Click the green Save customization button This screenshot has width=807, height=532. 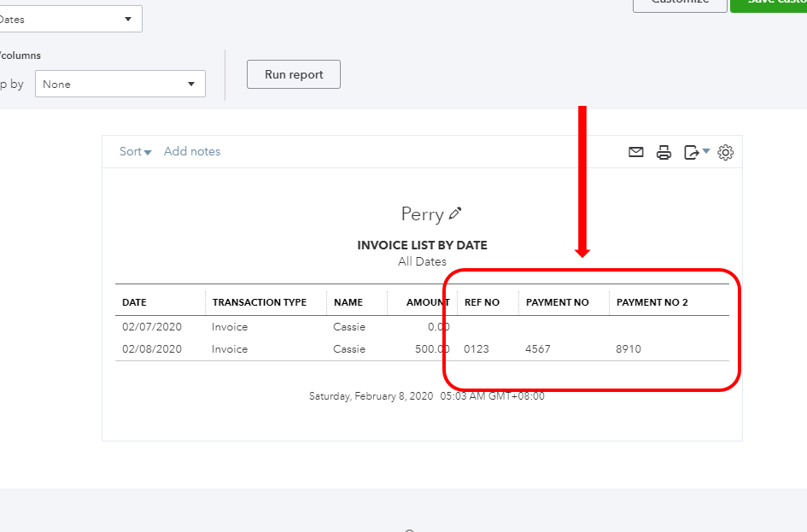768,3
